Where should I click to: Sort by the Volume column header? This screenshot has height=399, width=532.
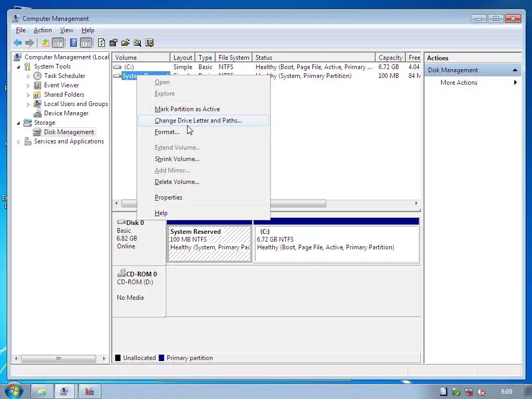141,57
